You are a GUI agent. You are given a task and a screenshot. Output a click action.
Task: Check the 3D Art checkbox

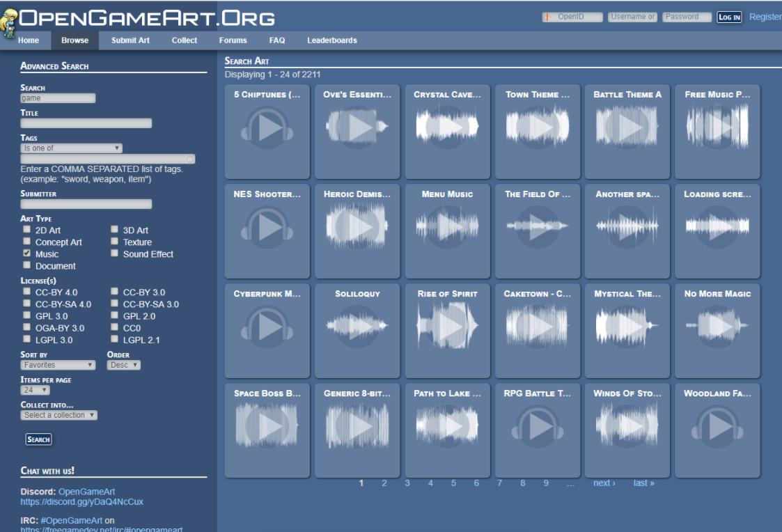(x=115, y=229)
